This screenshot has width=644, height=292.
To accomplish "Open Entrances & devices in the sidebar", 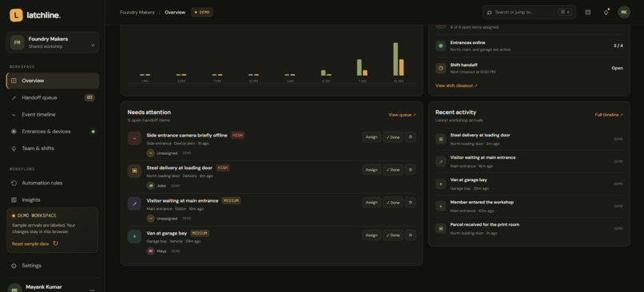I will (53, 131).
